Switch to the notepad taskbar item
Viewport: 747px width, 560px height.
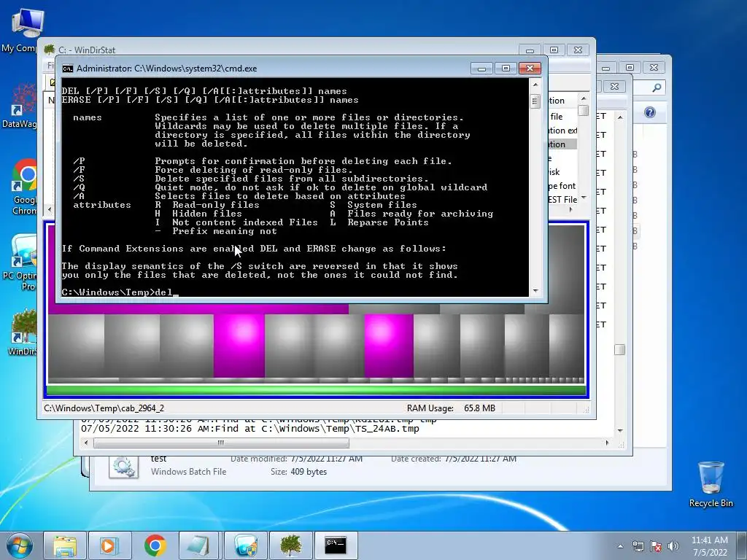pos(198,545)
